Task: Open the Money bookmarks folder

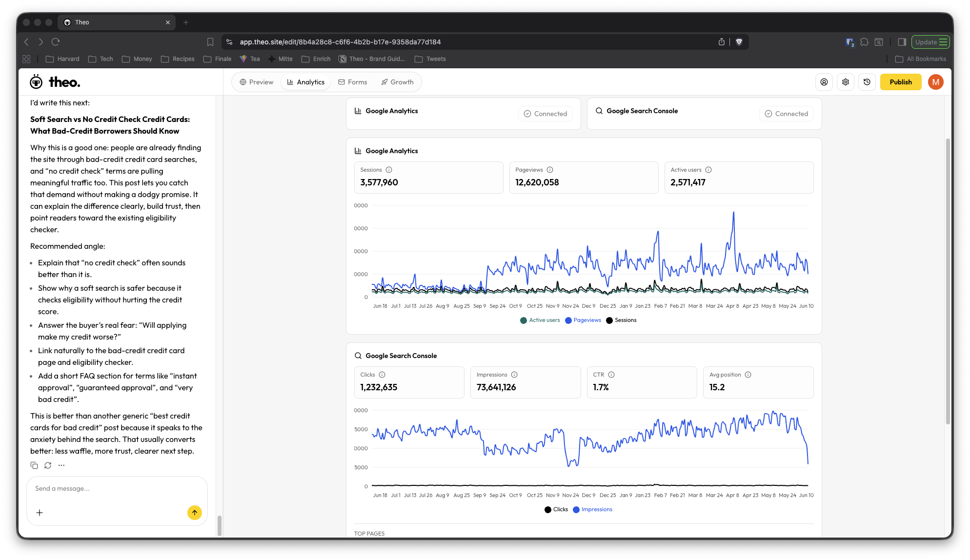Action: (x=137, y=59)
